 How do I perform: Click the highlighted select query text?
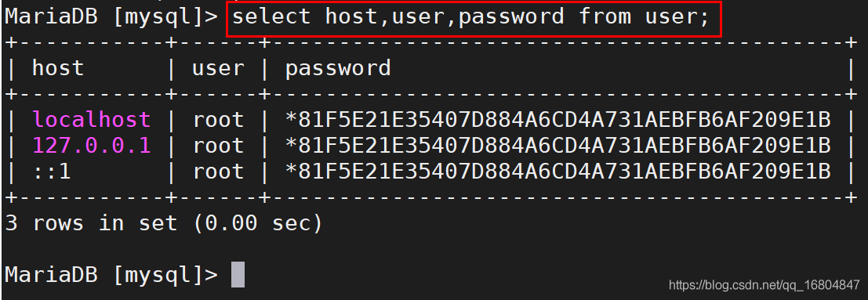click(x=470, y=17)
